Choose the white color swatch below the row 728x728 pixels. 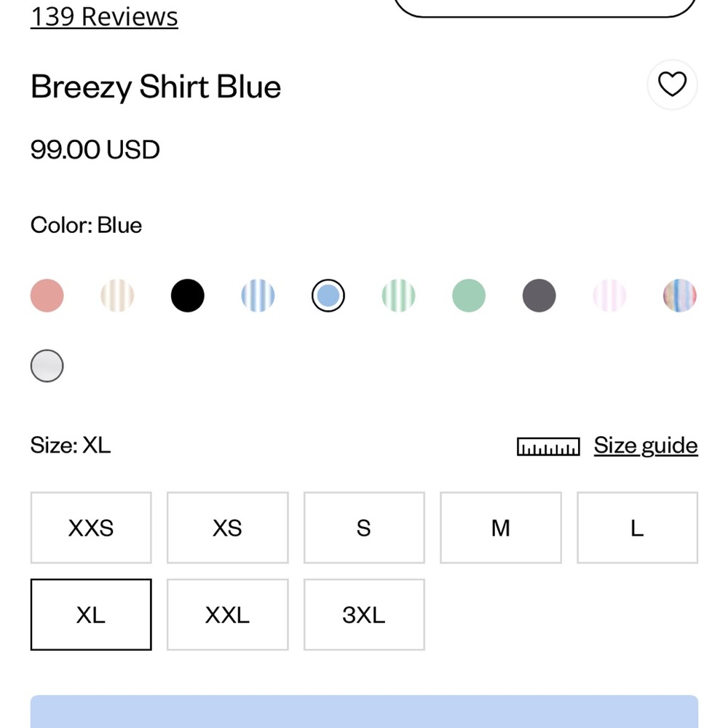(47, 365)
